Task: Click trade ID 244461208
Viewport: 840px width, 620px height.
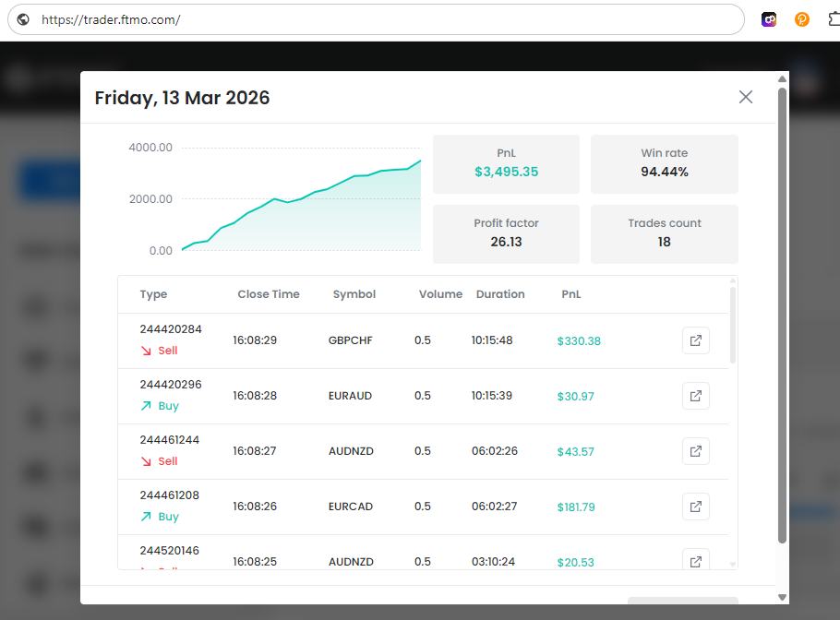Action: coord(169,495)
